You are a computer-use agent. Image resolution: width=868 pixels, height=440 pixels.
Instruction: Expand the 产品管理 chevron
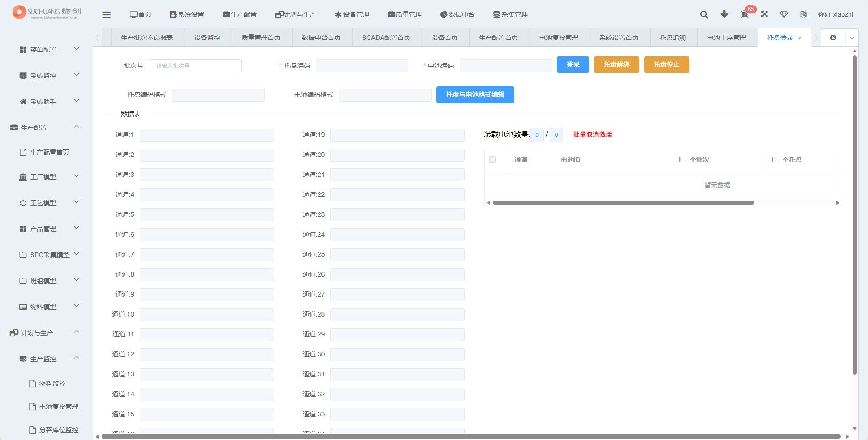point(77,228)
